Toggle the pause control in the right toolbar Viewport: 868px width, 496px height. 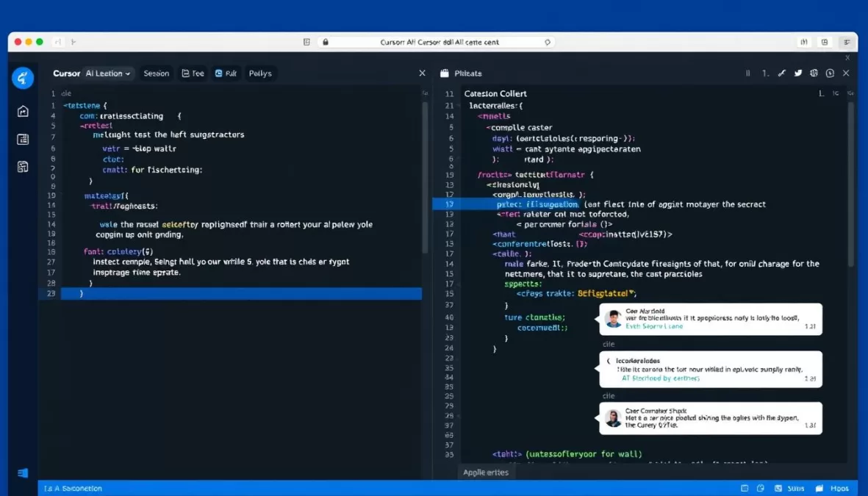click(747, 73)
